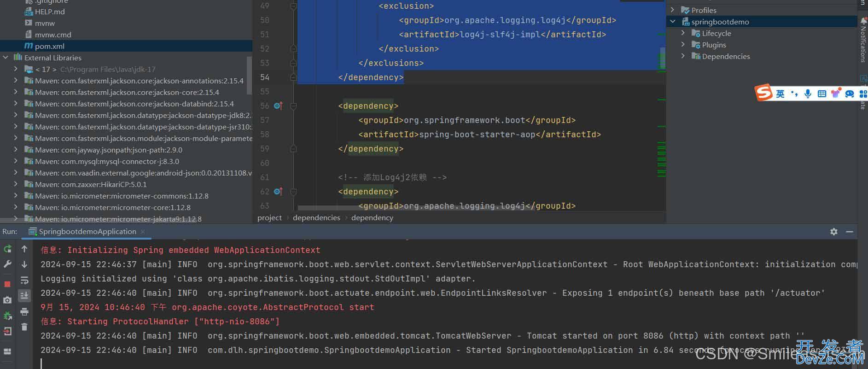Image resolution: width=868 pixels, height=369 pixels.
Task: Click the line 62 gutter icon in pom.xml
Action: pyautogui.click(x=278, y=192)
